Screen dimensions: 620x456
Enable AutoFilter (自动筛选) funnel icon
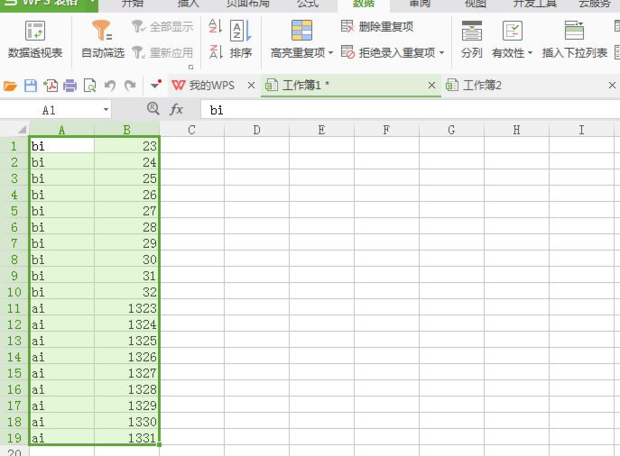pyautogui.click(x=102, y=31)
